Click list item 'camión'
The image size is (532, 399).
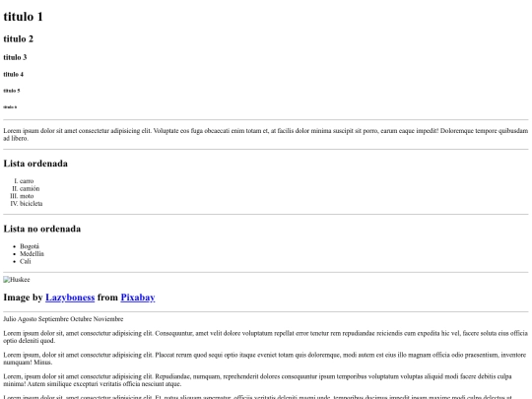pyautogui.click(x=30, y=188)
